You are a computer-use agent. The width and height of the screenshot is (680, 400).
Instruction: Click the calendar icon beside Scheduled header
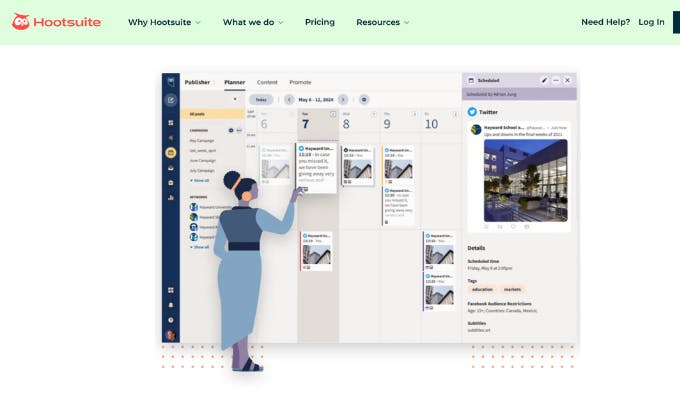click(471, 80)
